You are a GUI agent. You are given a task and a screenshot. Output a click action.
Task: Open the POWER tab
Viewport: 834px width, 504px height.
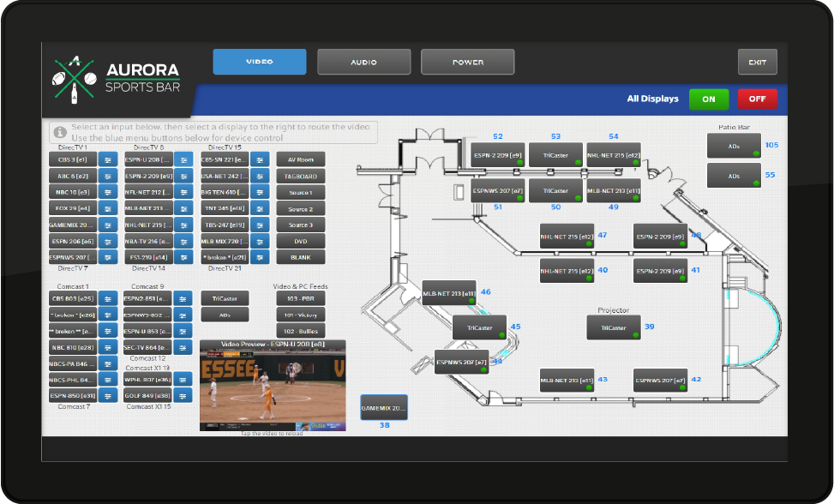click(x=467, y=62)
